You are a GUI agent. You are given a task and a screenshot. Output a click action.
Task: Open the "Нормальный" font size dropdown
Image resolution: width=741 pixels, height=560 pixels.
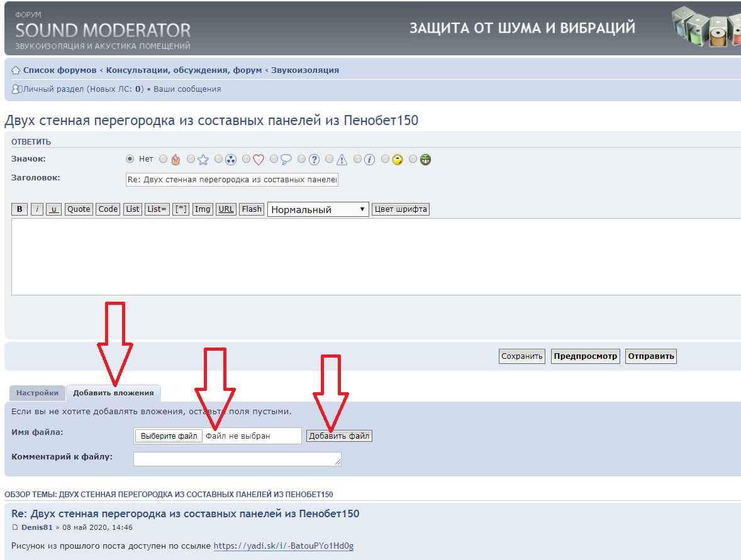[x=318, y=209]
